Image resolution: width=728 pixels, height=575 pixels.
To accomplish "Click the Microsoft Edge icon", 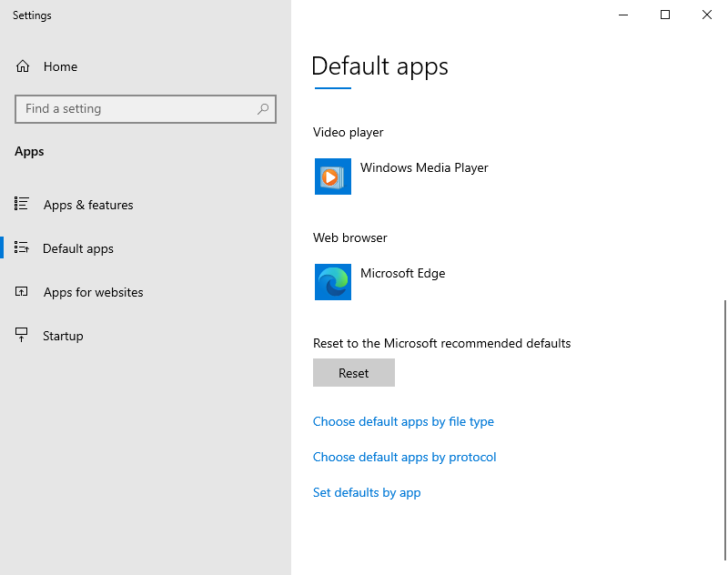I will click(x=333, y=282).
